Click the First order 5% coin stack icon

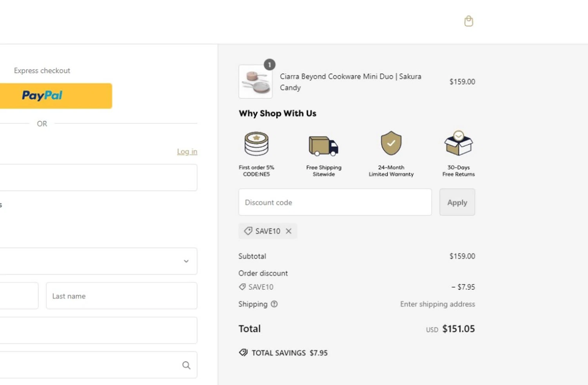[x=256, y=144]
